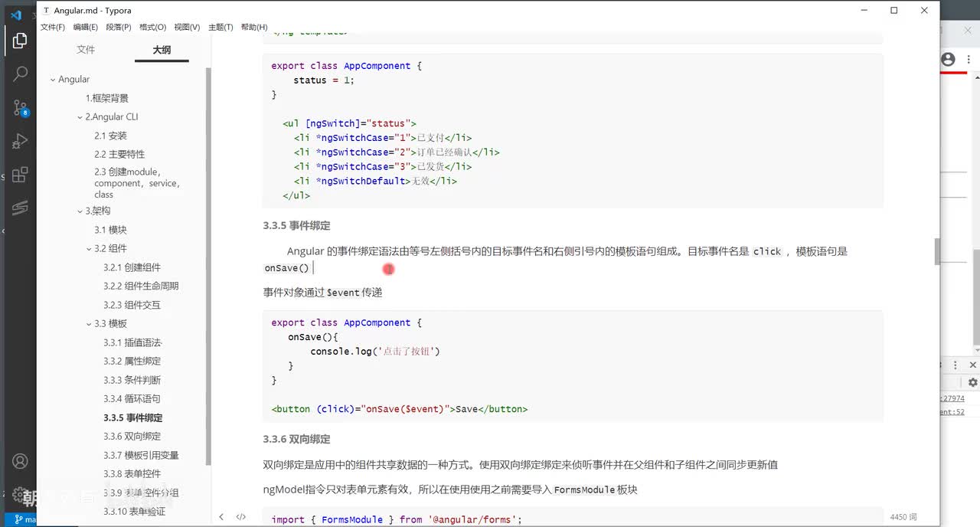
Task: Open the 段落(P) menu
Action: click(119, 27)
